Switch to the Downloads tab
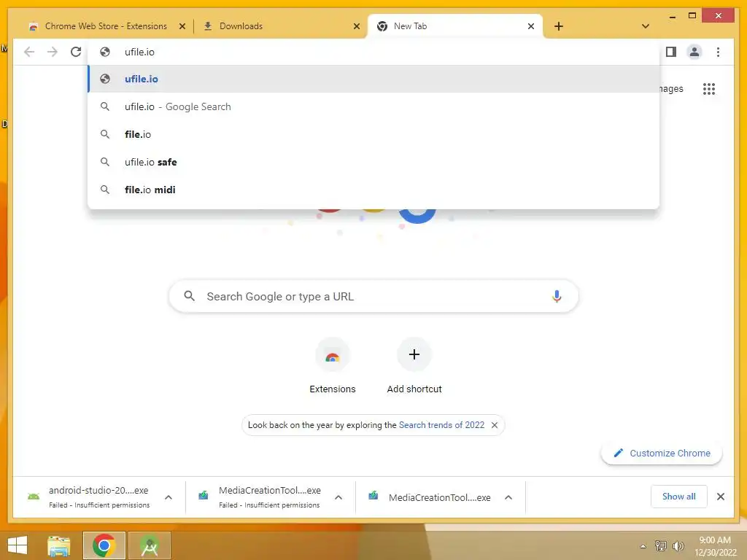 279,26
